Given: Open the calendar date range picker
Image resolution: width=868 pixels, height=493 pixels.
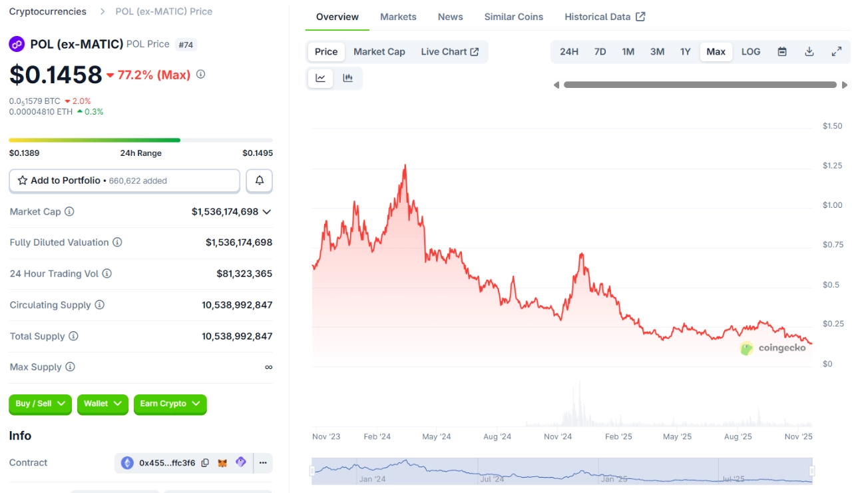Looking at the screenshot, I should click(x=782, y=52).
